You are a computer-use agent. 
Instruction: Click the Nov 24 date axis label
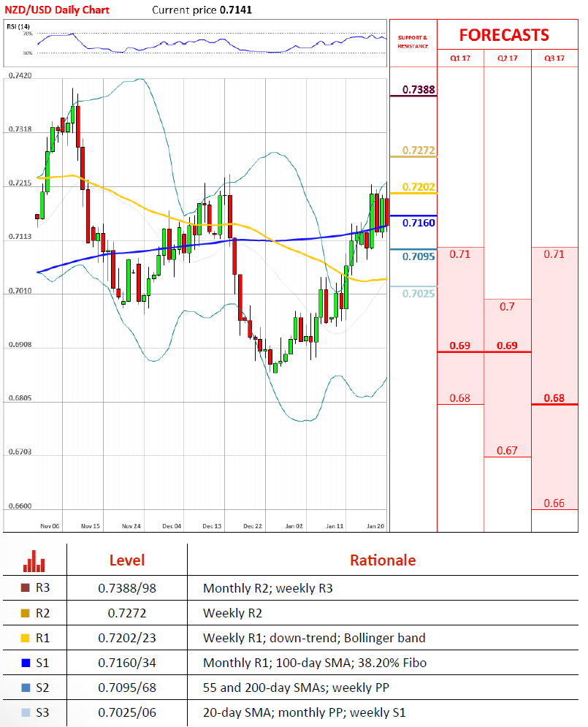click(131, 526)
